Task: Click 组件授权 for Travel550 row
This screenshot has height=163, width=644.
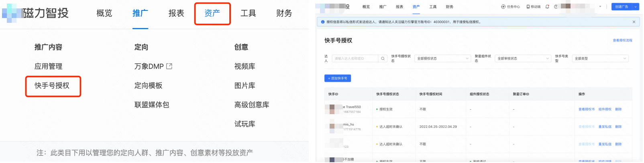Action: pos(605,109)
